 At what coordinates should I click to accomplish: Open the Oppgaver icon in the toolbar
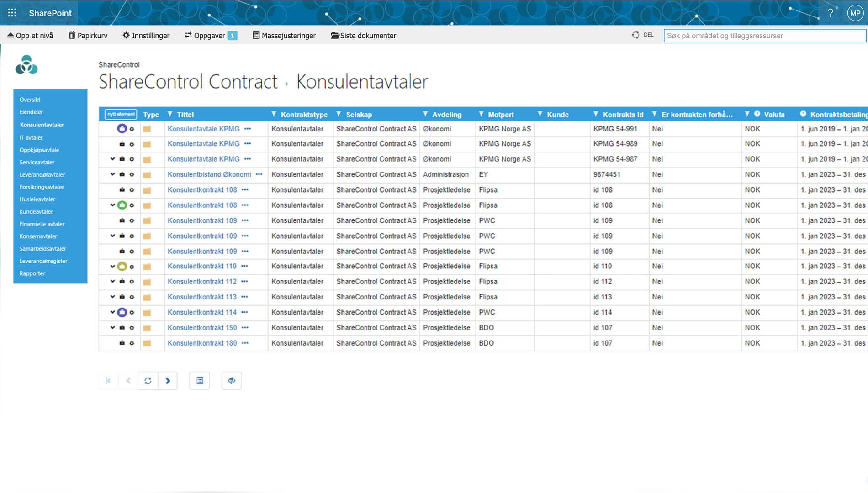187,35
